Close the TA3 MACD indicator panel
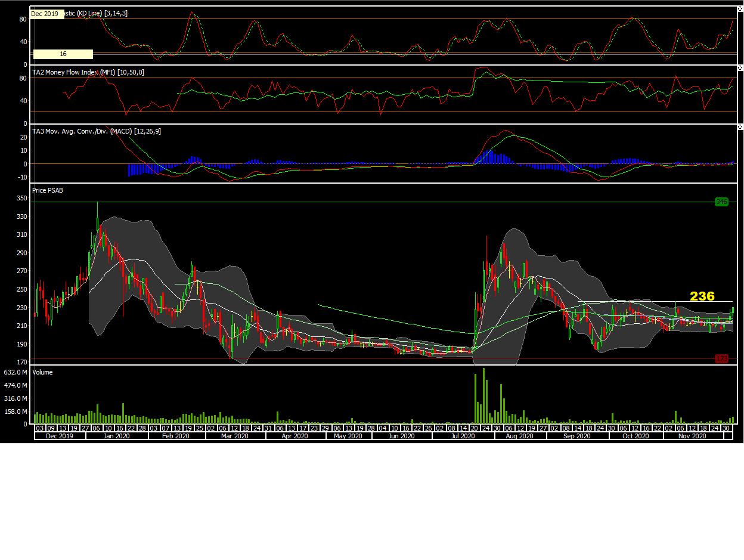The image size is (744, 560). click(740, 127)
